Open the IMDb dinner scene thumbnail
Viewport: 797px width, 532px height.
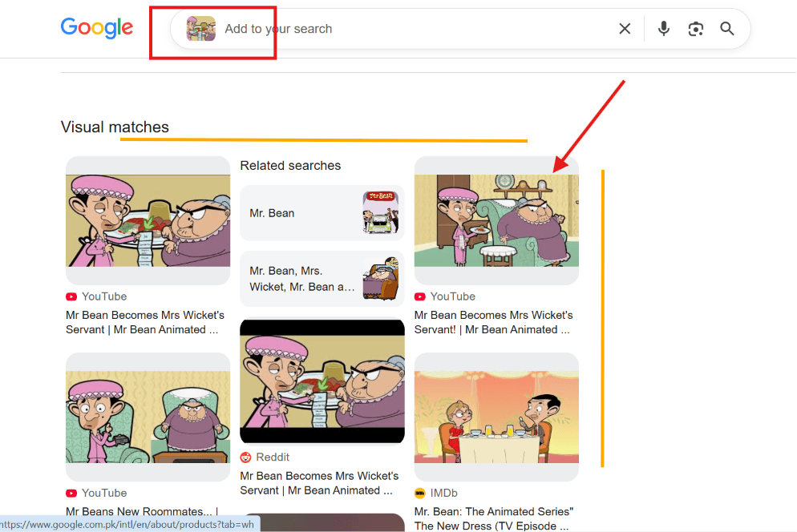pyautogui.click(x=496, y=417)
